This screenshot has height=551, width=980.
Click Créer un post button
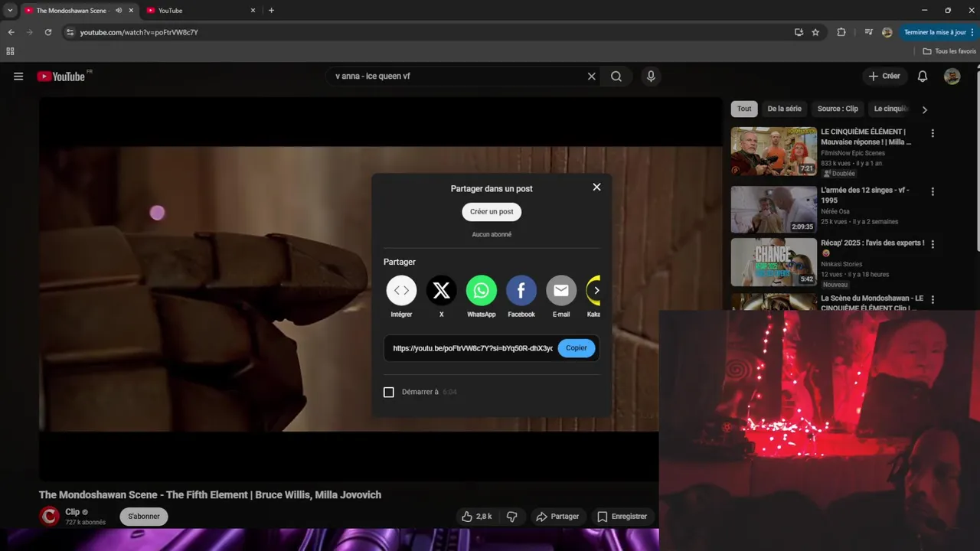(492, 212)
